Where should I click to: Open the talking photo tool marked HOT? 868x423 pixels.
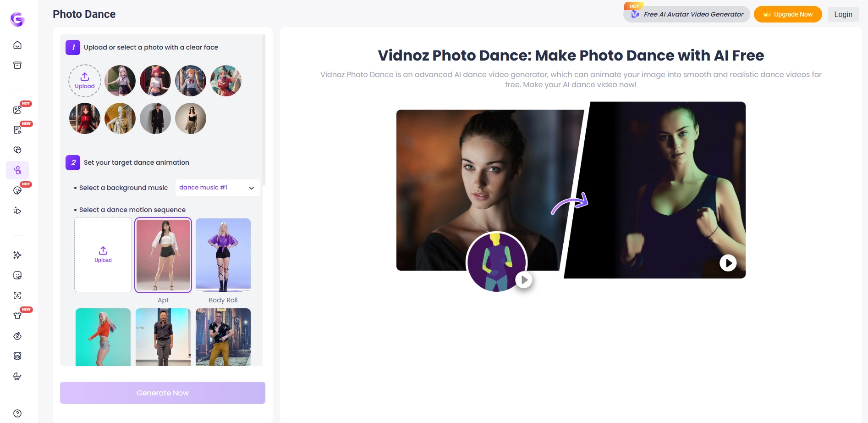click(17, 190)
